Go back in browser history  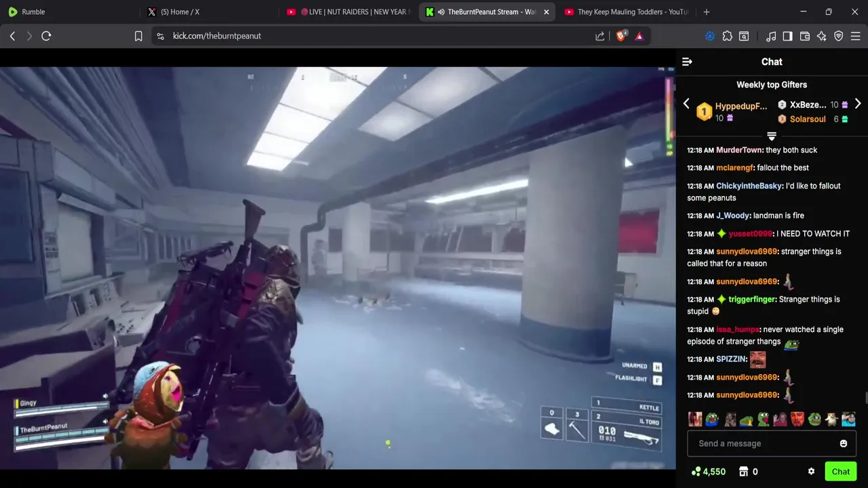coord(12,36)
